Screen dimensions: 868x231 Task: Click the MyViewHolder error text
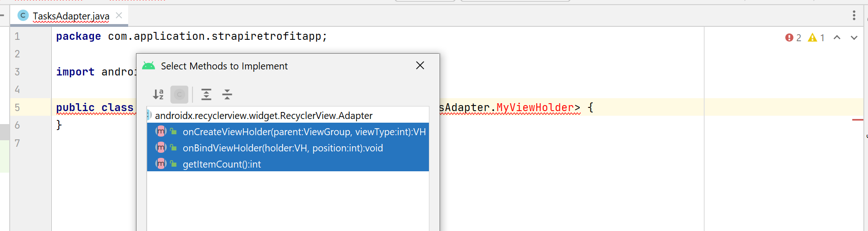point(535,107)
